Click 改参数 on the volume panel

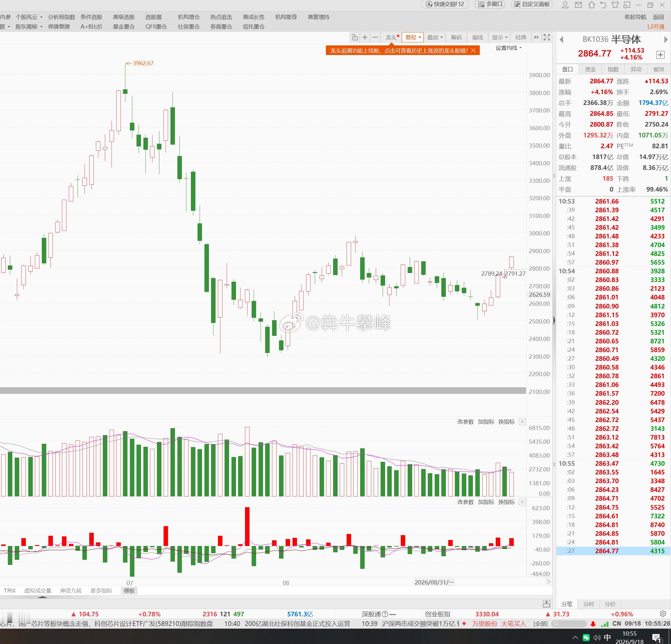pyautogui.click(x=466, y=422)
